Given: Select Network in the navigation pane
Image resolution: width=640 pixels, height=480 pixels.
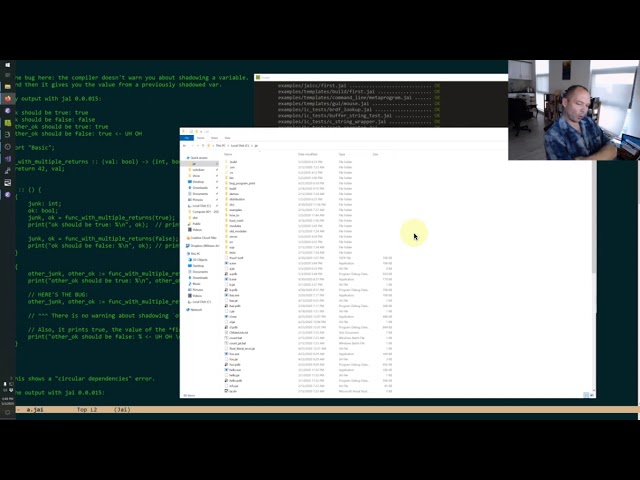Looking at the screenshot, I should click(196, 310).
